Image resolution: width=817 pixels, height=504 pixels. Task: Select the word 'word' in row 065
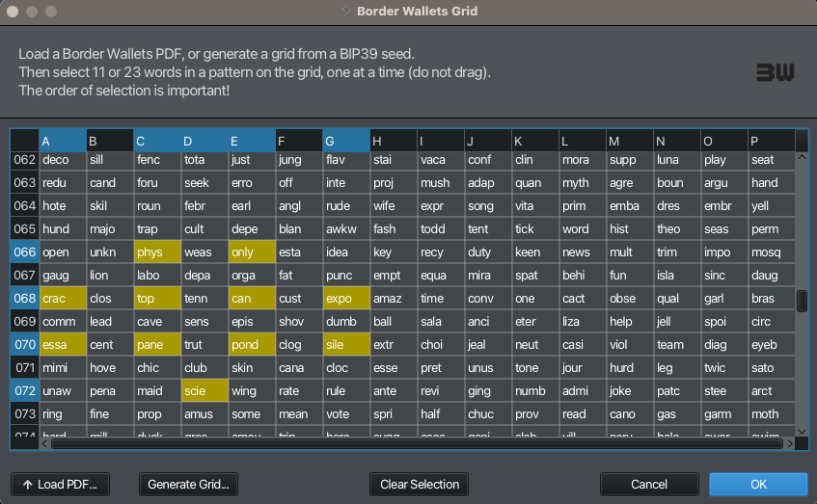(582, 229)
